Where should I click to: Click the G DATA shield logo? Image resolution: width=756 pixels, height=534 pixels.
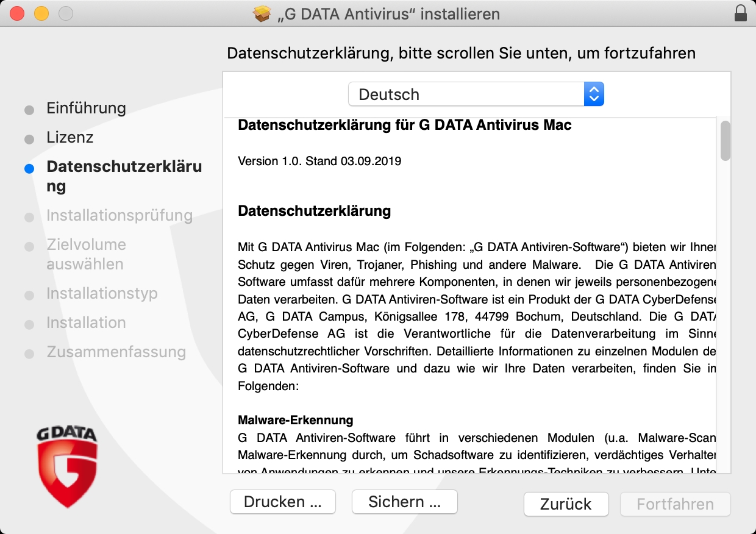click(66, 468)
